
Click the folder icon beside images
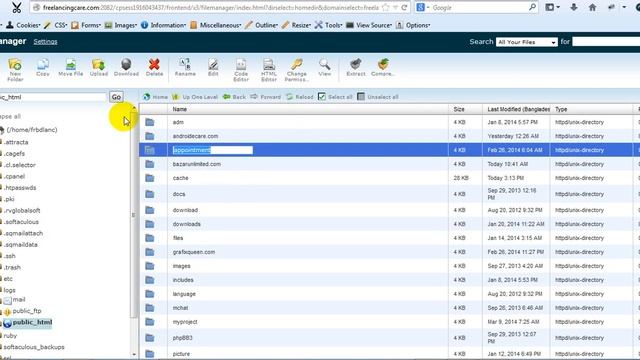[150, 266]
